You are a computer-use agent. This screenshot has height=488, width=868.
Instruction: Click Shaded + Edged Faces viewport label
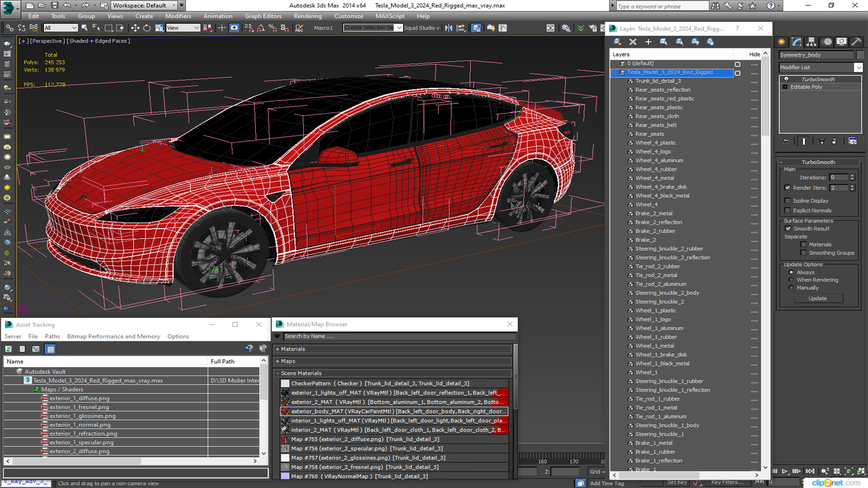[99, 41]
